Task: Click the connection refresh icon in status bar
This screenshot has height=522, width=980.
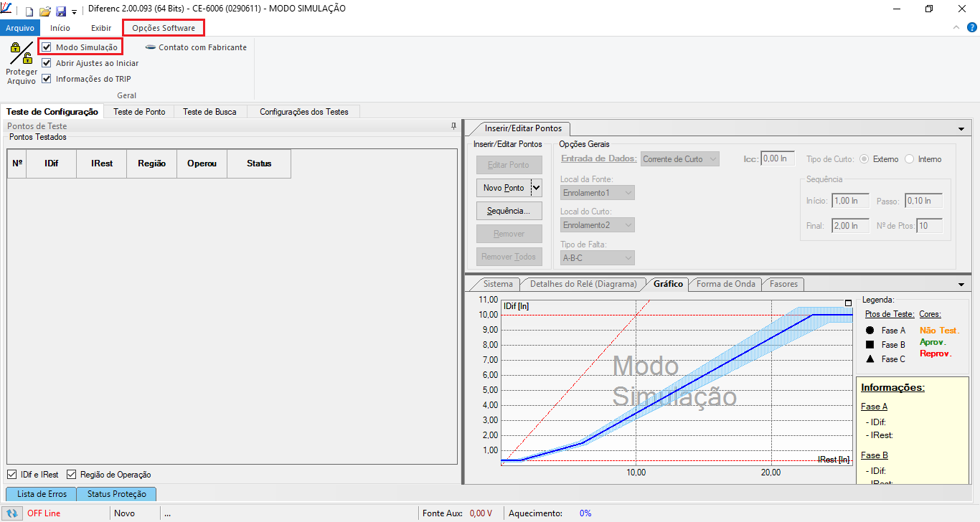Action: [13, 513]
